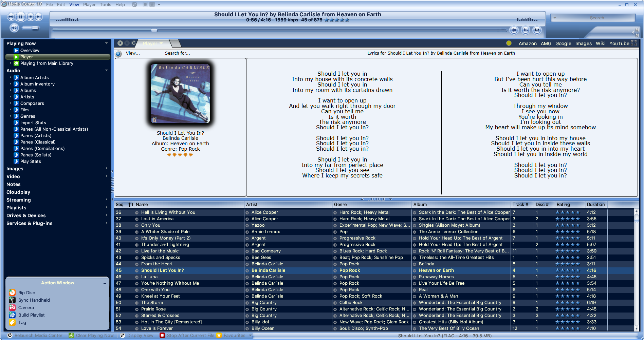Click Search for... in lyrics toolbar
This screenshot has width=644, height=340.
tap(177, 53)
